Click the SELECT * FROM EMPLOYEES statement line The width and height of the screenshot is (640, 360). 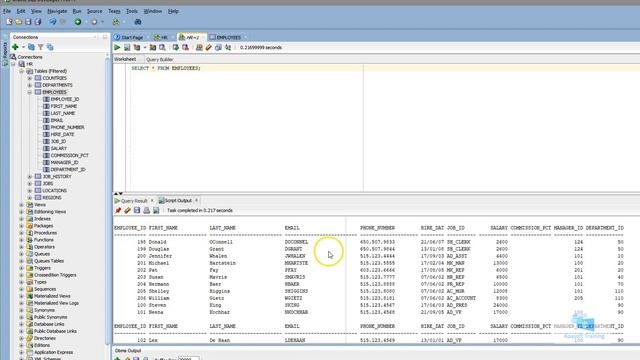point(166,68)
